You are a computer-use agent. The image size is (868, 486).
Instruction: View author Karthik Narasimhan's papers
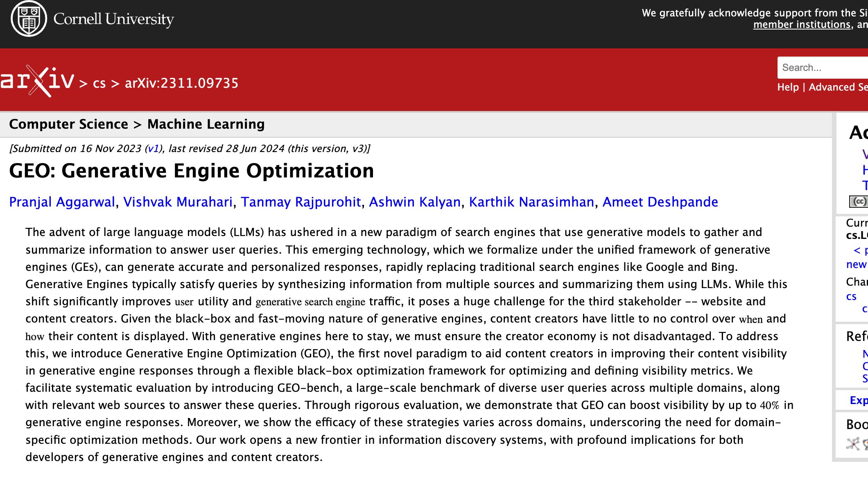point(531,202)
